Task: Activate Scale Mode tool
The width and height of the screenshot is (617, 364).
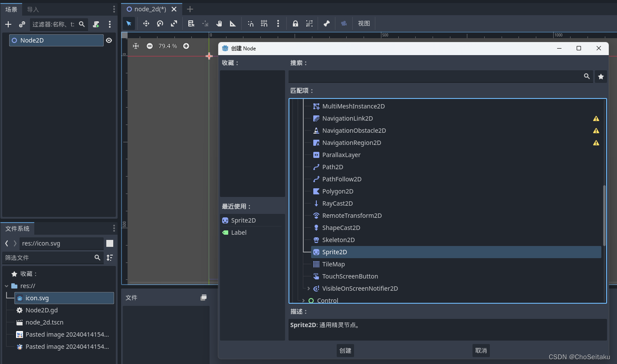Action: (174, 23)
